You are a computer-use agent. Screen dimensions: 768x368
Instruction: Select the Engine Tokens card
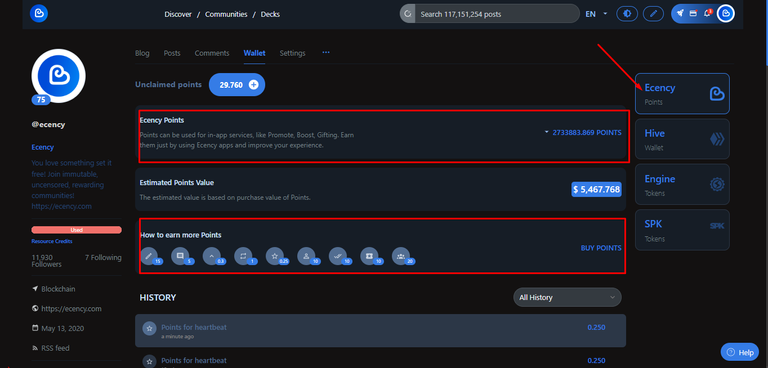[682, 184]
